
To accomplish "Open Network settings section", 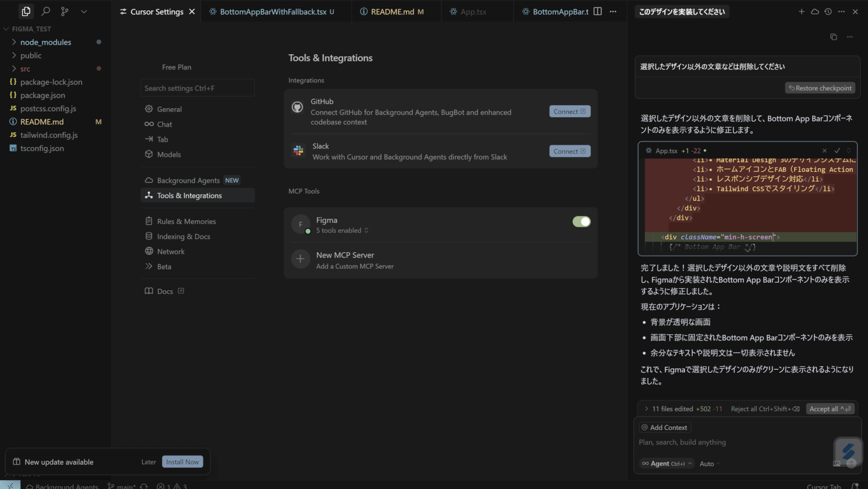I will point(198,251).
